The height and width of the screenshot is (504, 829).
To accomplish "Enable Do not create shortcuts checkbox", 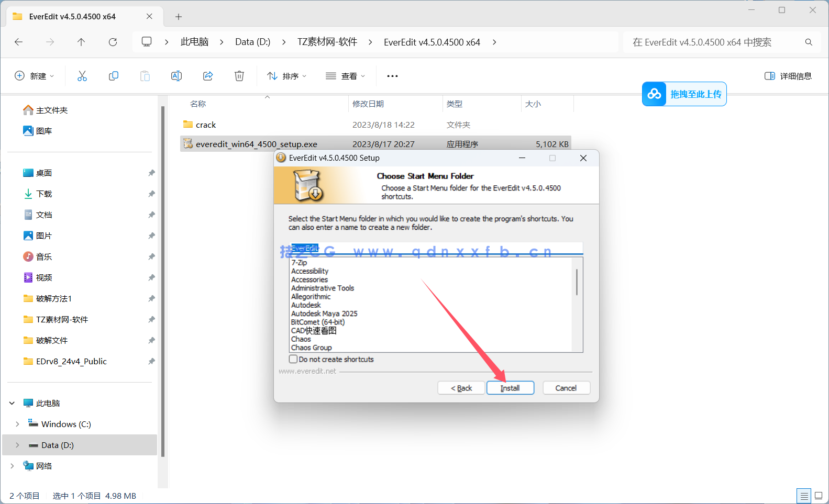I will (x=293, y=359).
